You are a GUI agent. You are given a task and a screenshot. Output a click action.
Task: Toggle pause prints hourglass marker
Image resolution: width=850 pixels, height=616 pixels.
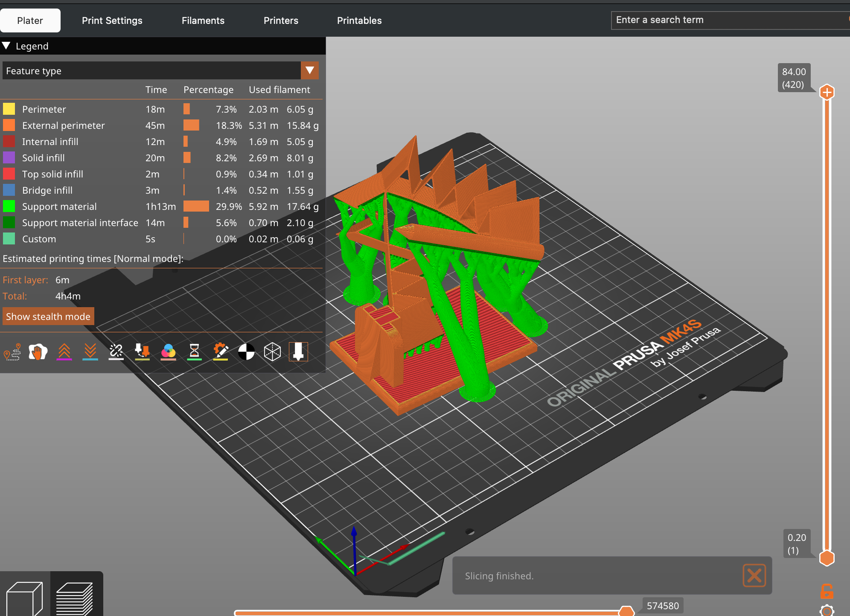coord(195,352)
